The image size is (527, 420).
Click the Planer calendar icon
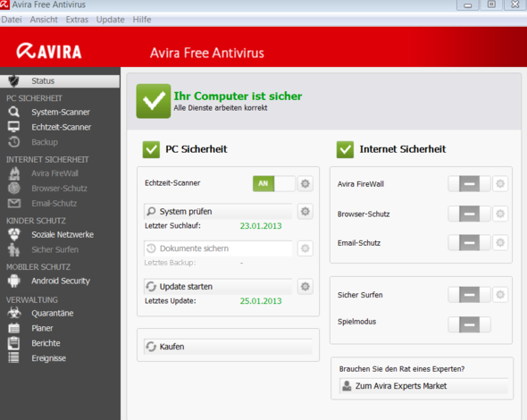[x=13, y=328]
